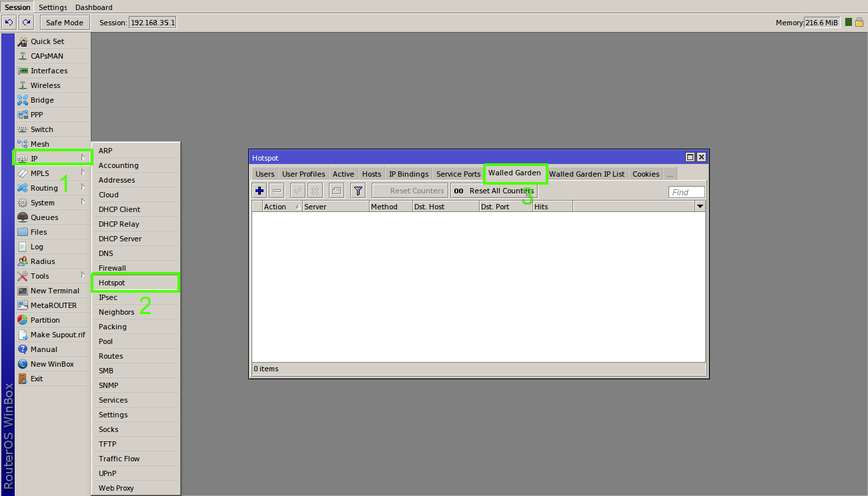Remove the selected Walled Garden entry
The width and height of the screenshot is (868, 496).
(x=276, y=190)
